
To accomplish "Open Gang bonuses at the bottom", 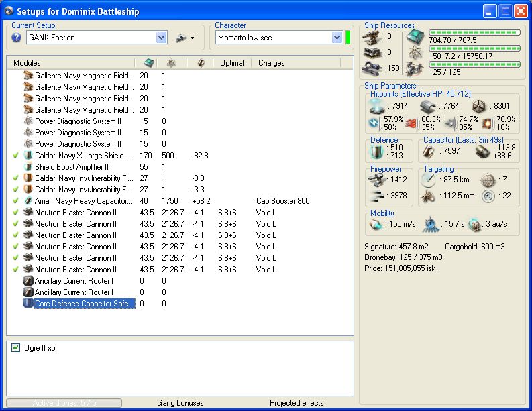I will point(180,403).
